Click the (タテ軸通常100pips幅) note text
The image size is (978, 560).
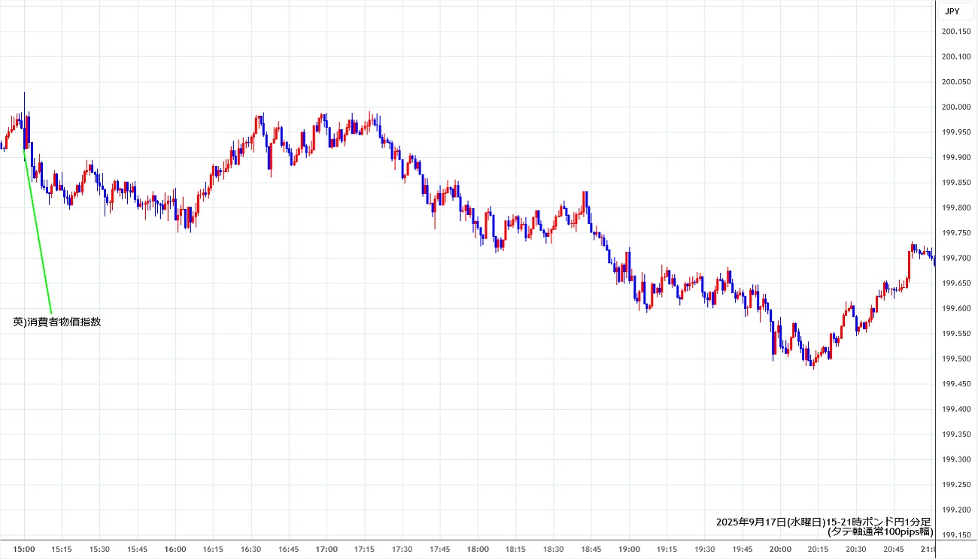[x=879, y=531]
